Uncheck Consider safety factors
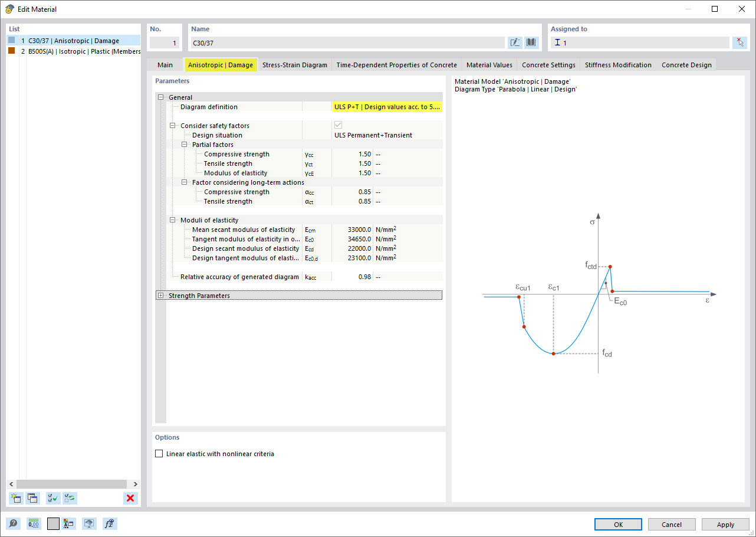Viewport: 756px width, 537px height. pyautogui.click(x=338, y=125)
